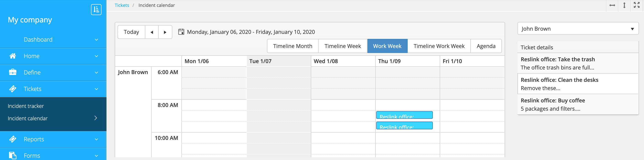The image size is (644, 160).
Task: Open calendar date picker icon
Action: (181, 32)
